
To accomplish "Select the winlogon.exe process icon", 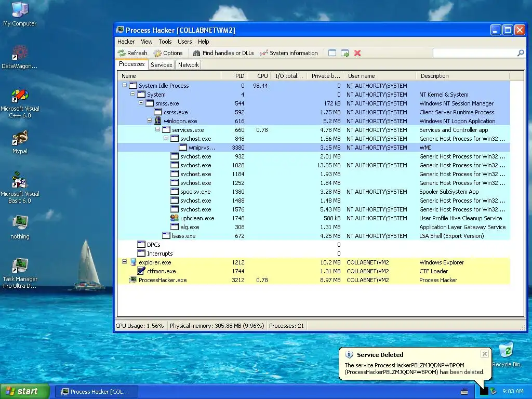I will click(x=158, y=121).
